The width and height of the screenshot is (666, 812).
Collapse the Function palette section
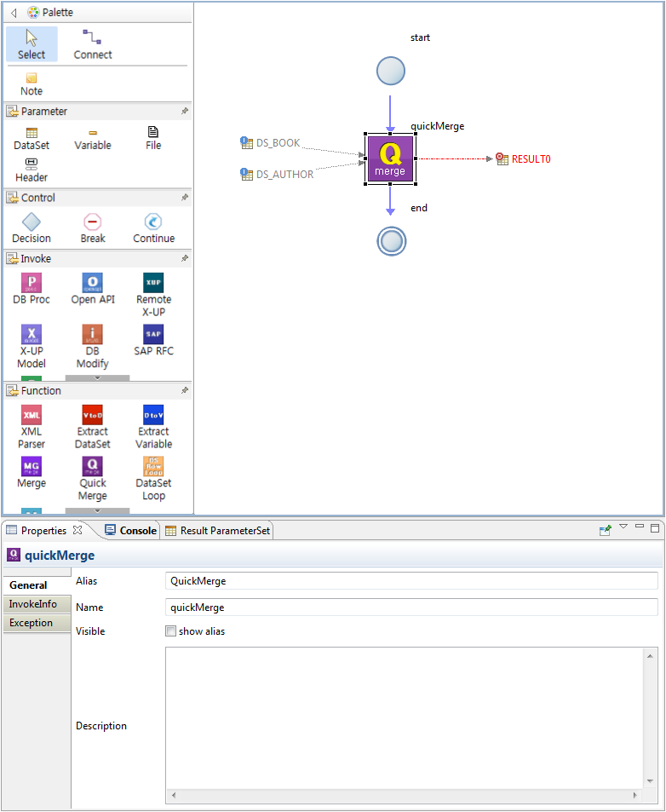pos(41,391)
